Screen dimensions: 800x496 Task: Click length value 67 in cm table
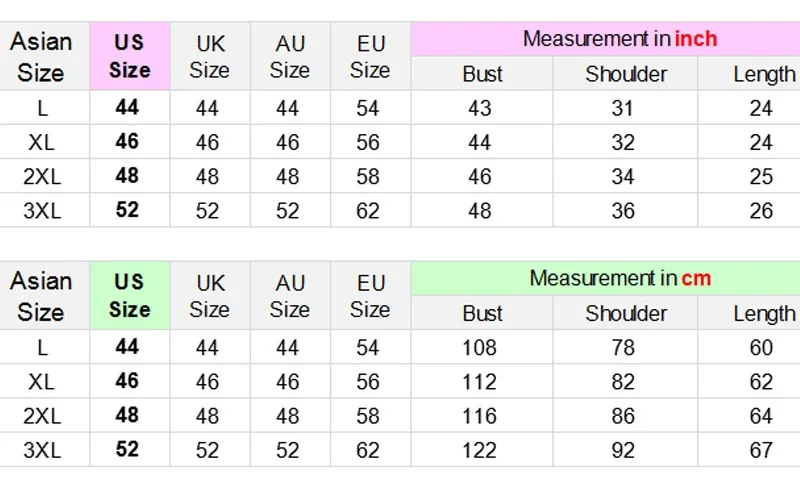point(761,450)
